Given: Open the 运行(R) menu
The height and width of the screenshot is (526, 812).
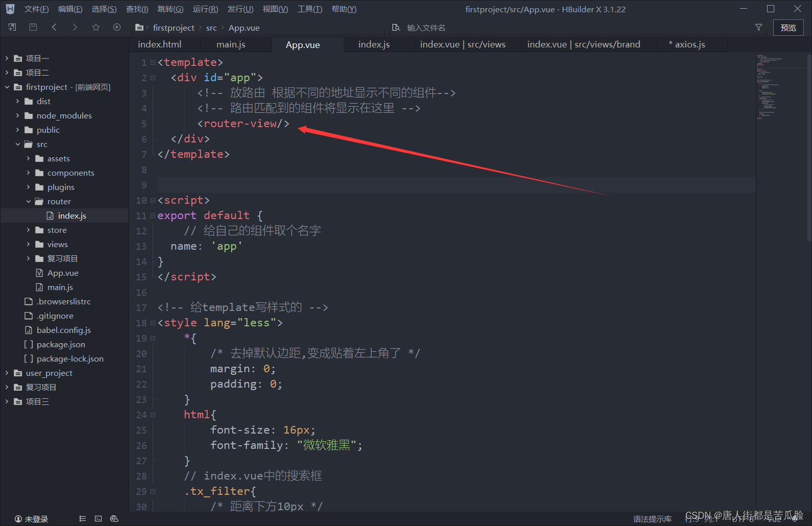Looking at the screenshot, I should 205,9.
